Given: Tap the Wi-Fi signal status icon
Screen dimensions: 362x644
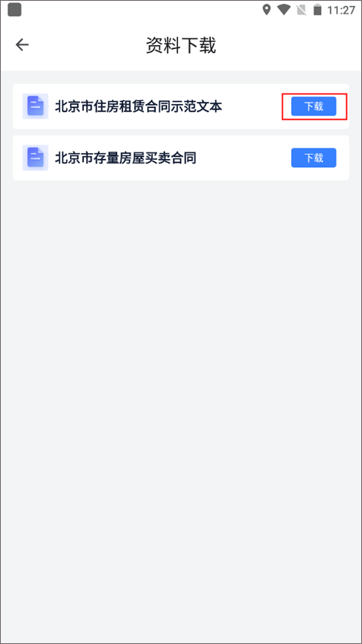Looking at the screenshot, I should point(284,10).
